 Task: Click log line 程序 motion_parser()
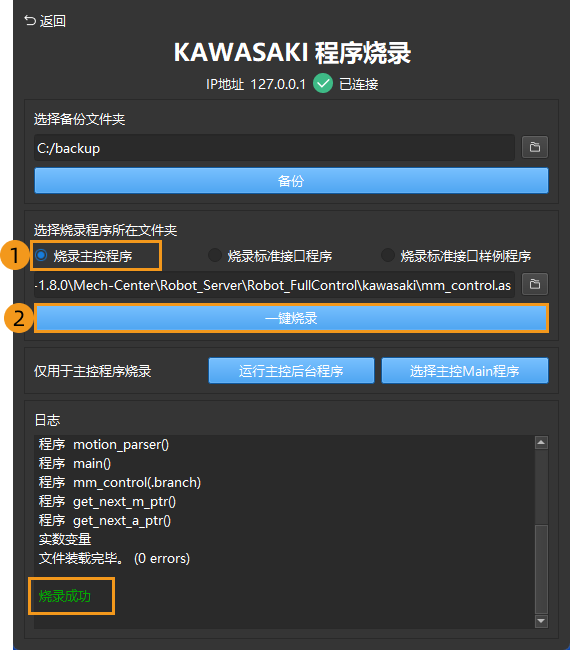[x=104, y=444]
